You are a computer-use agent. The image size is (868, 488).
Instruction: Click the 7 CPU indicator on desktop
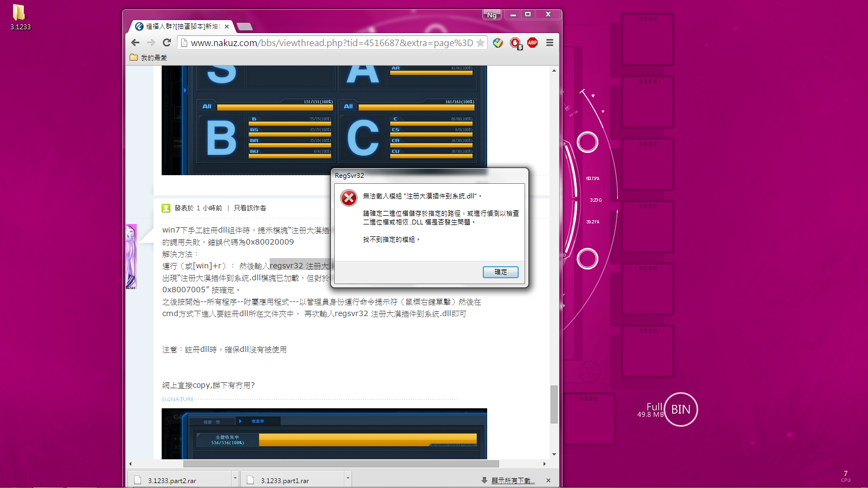tap(846, 476)
